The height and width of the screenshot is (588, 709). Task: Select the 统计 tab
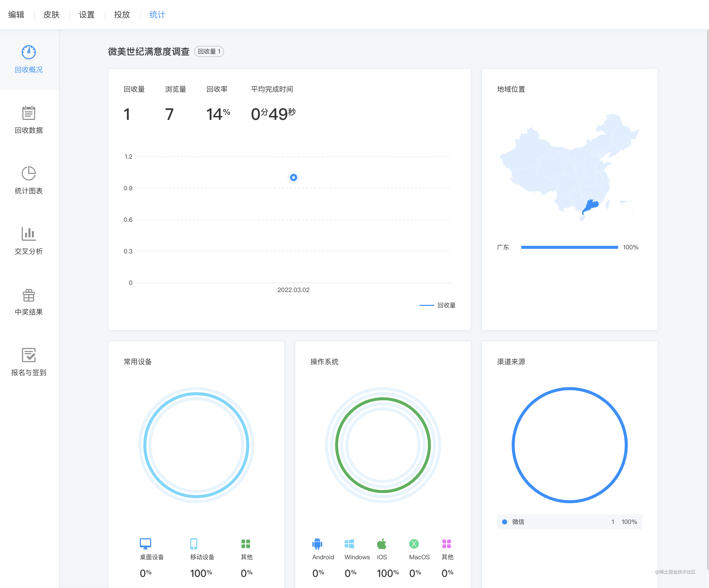(x=157, y=15)
